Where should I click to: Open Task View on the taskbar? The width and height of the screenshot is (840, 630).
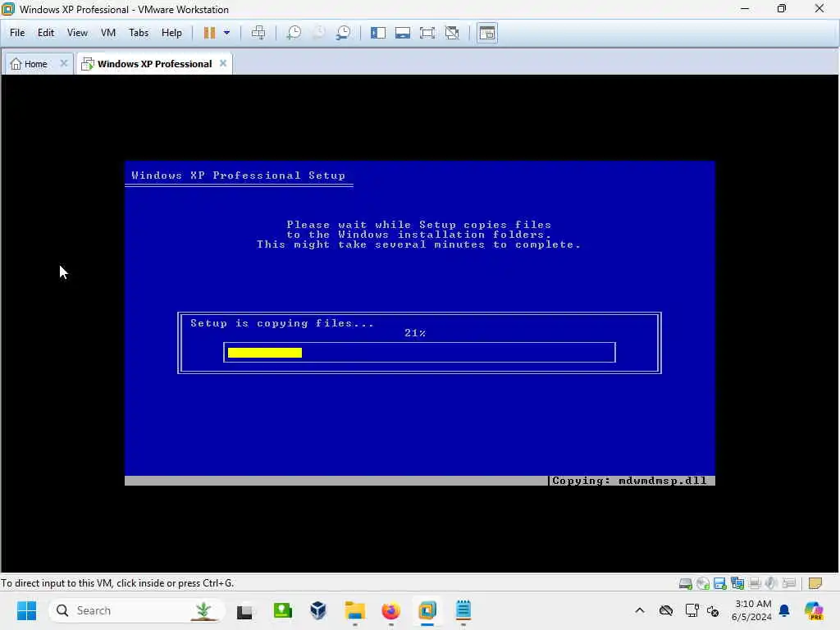[244, 611]
